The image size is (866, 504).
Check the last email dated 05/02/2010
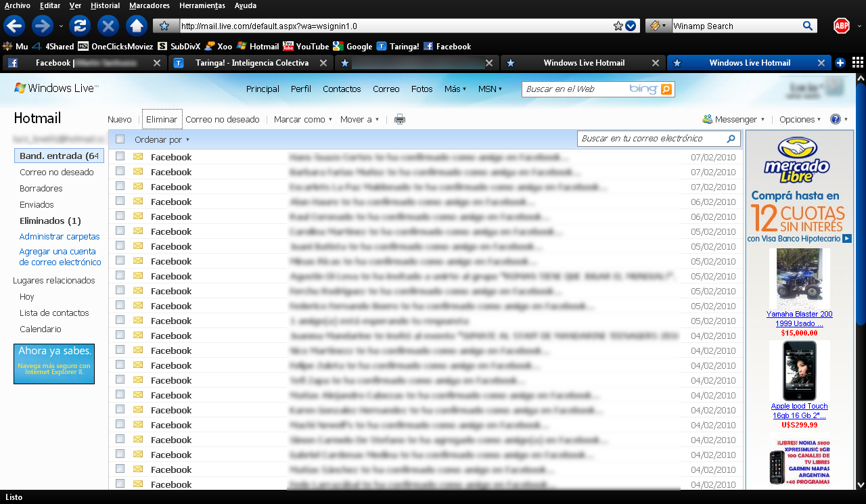[120, 320]
